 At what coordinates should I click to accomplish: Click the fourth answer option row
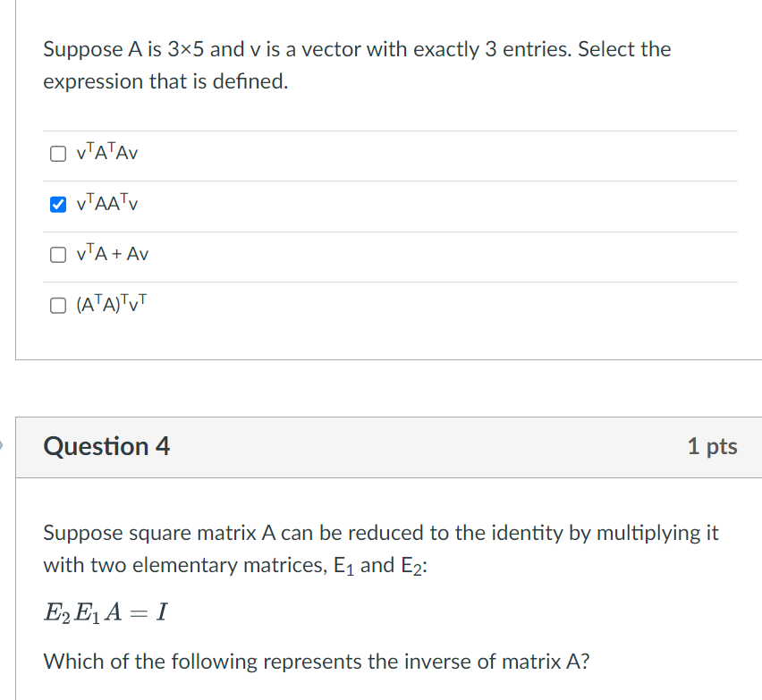[385, 304]
